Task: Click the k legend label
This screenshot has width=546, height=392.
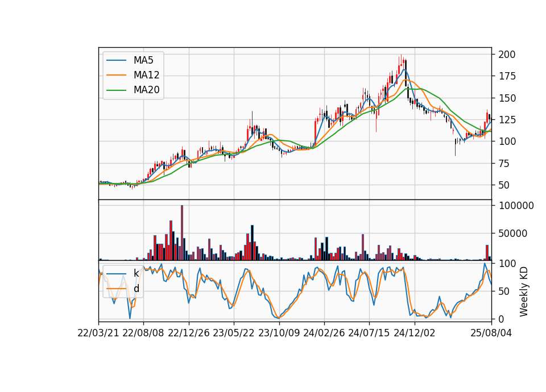Action: coord(136,273)
